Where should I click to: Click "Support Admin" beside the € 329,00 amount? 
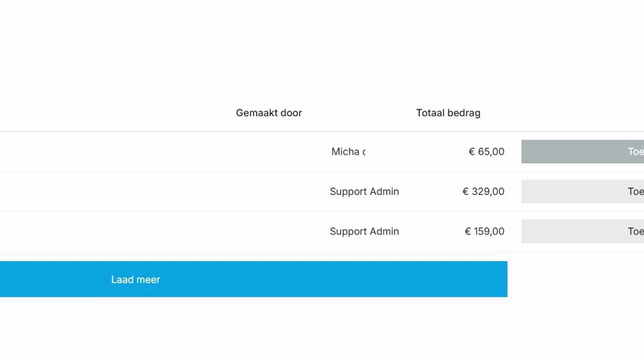364,192
